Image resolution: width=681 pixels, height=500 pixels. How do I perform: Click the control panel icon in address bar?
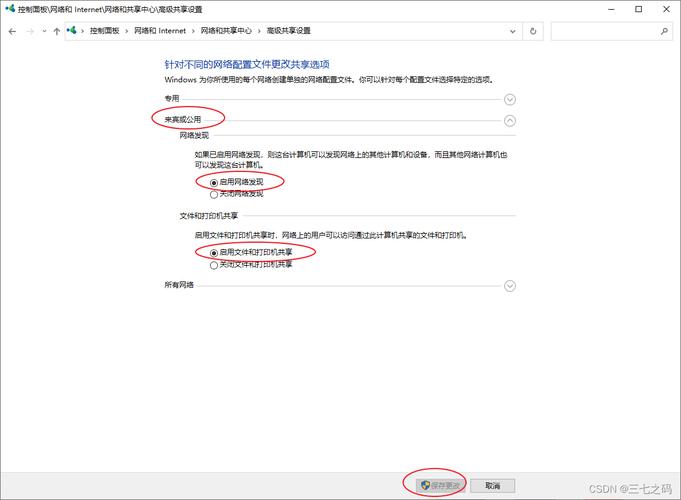(72, 30)
